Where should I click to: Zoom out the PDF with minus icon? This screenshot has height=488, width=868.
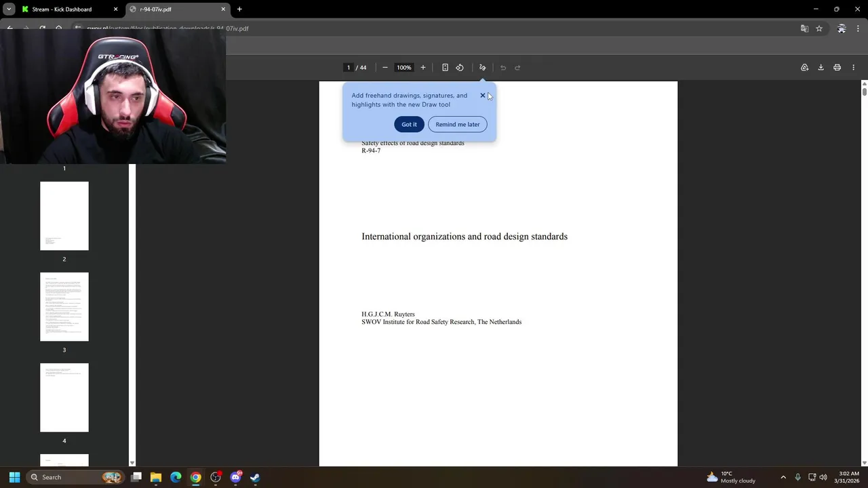(385, 68)
